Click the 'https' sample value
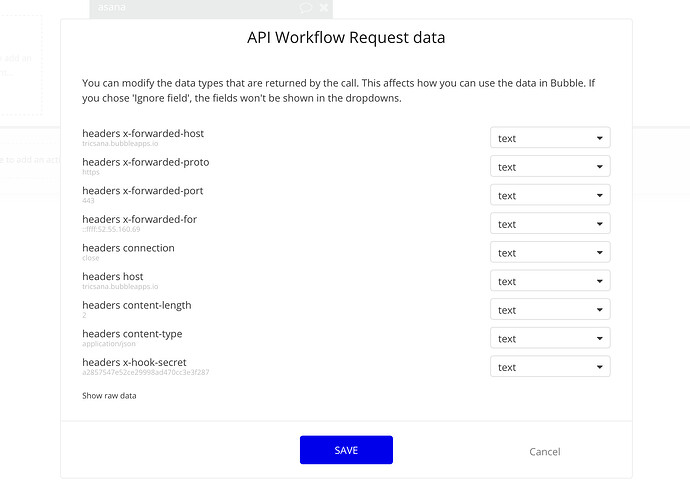The height and width of the screenshot is (495, 690). click(x=91, y=172)
